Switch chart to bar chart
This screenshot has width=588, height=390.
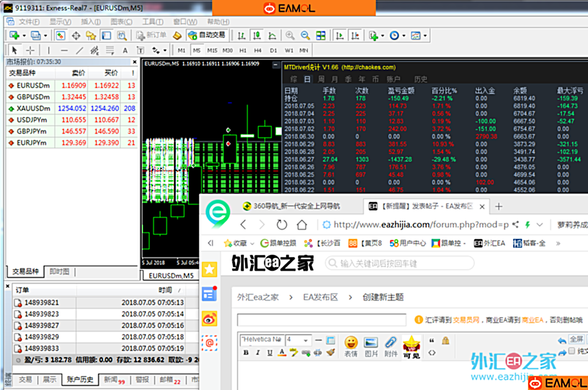pyautogui.click(x=242, y=35)
